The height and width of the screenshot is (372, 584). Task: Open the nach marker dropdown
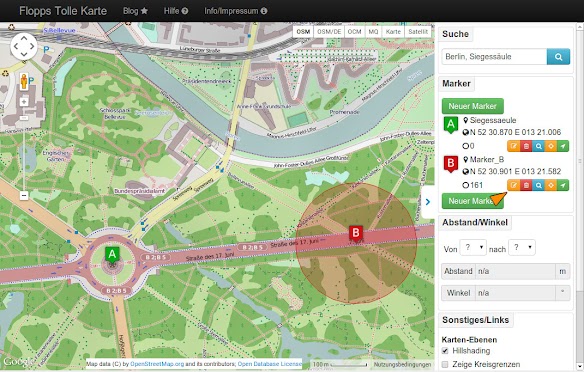522,247
